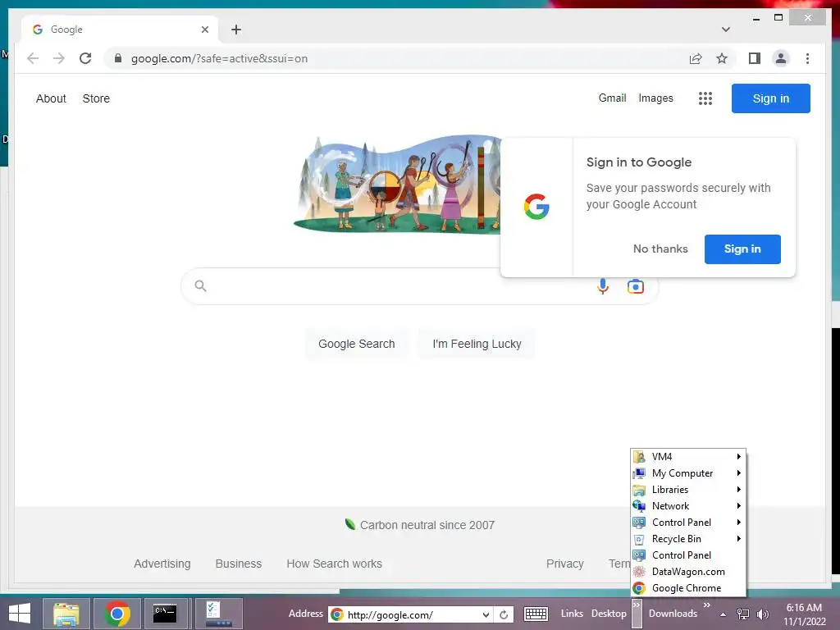This screenshot has height=630, width=840.
Task: Open the Chrome profile avatar menu
Action: point(781,58)
